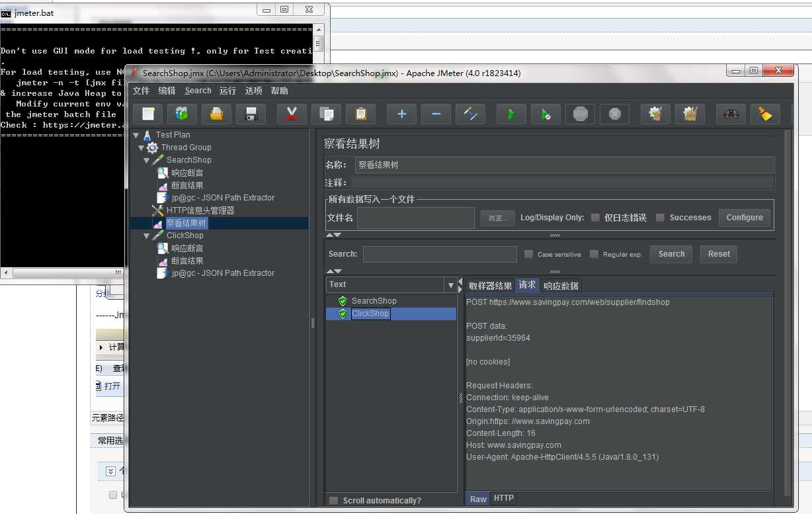The height and width of the screenshot is (514, 812).
Task: Toggle the 仅日志错误 checkbox
Action: point(595,218)
